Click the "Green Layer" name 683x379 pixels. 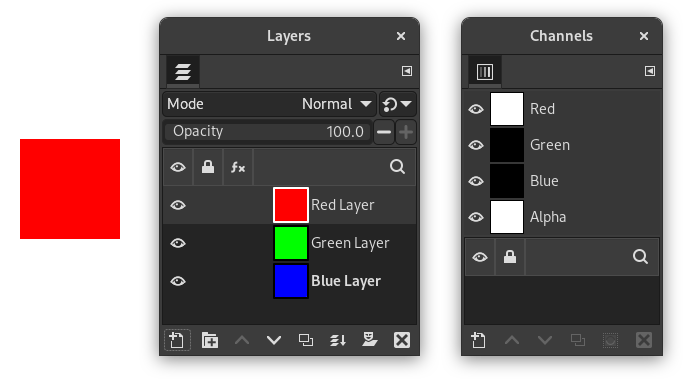coord(350,243)
